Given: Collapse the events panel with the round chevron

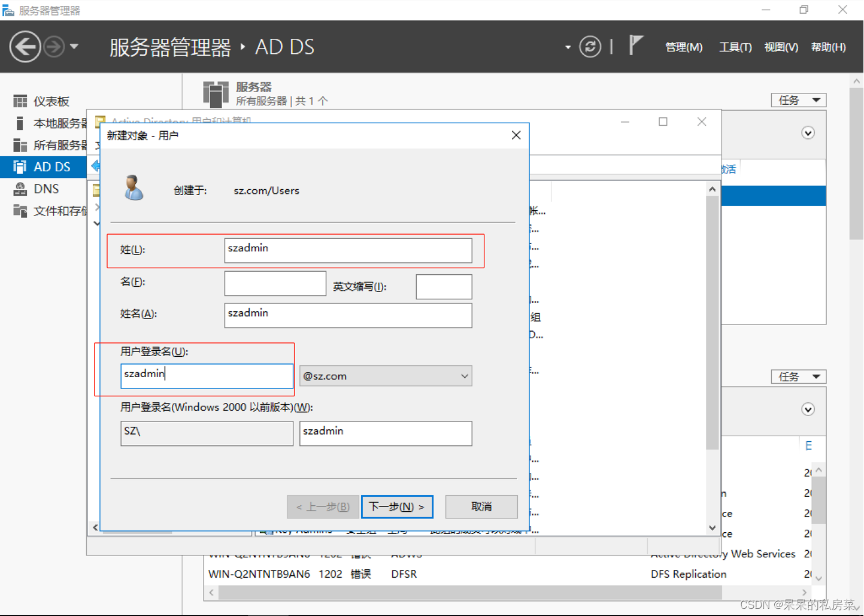Looking at the screenshot, I should point(808,409).
